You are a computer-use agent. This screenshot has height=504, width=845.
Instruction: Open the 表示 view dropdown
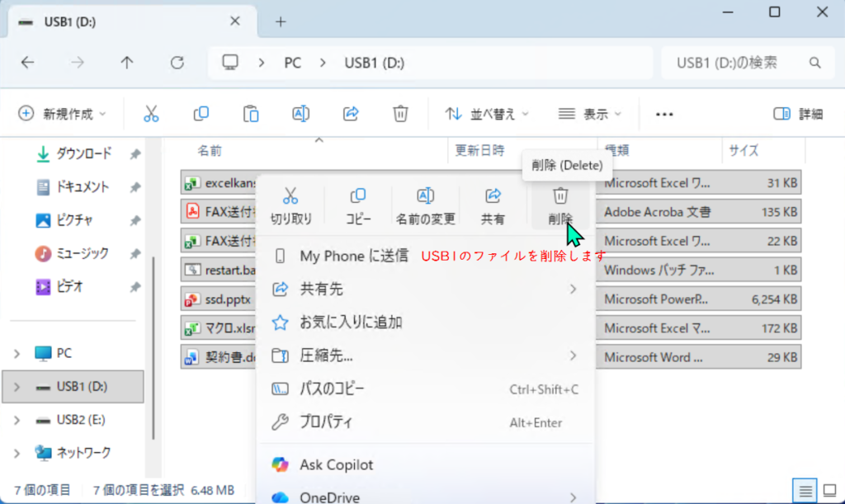tap(589, 114)
